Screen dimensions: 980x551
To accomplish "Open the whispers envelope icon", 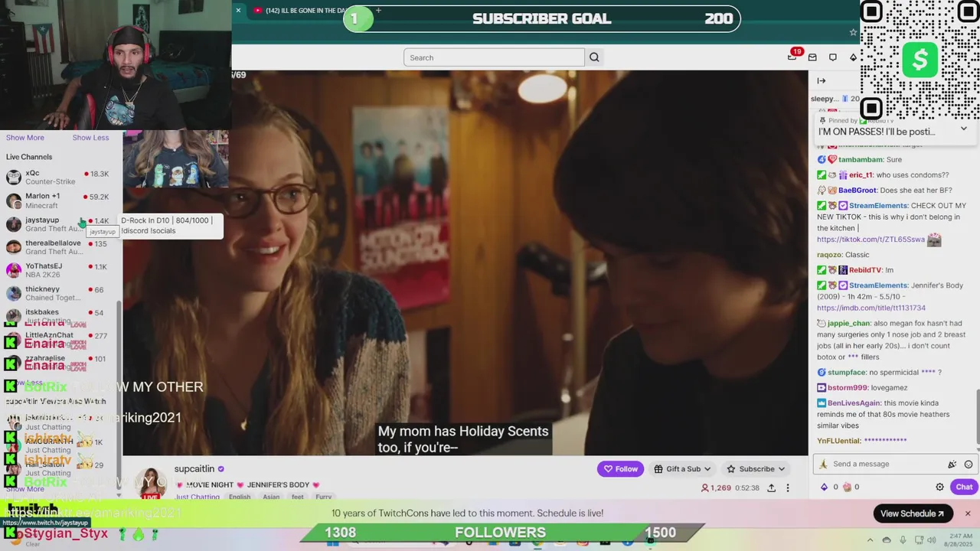I will [x=812, y=57].
